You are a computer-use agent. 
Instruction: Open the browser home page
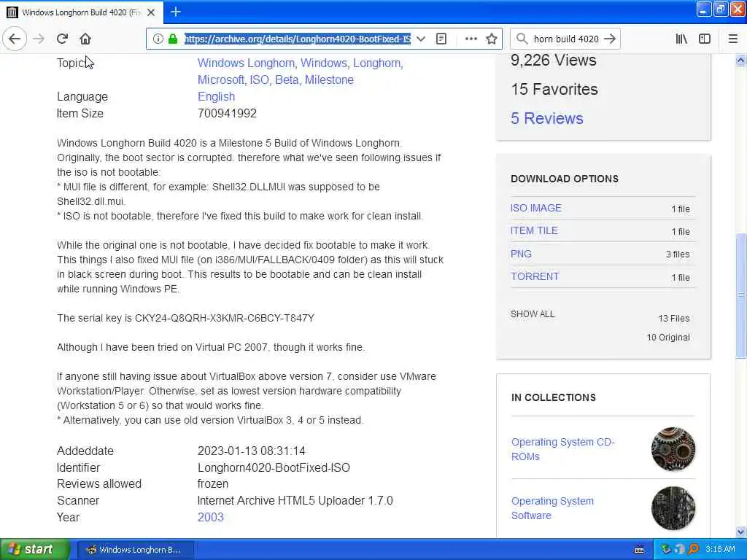pyautogui.click(x=85, y=39)
